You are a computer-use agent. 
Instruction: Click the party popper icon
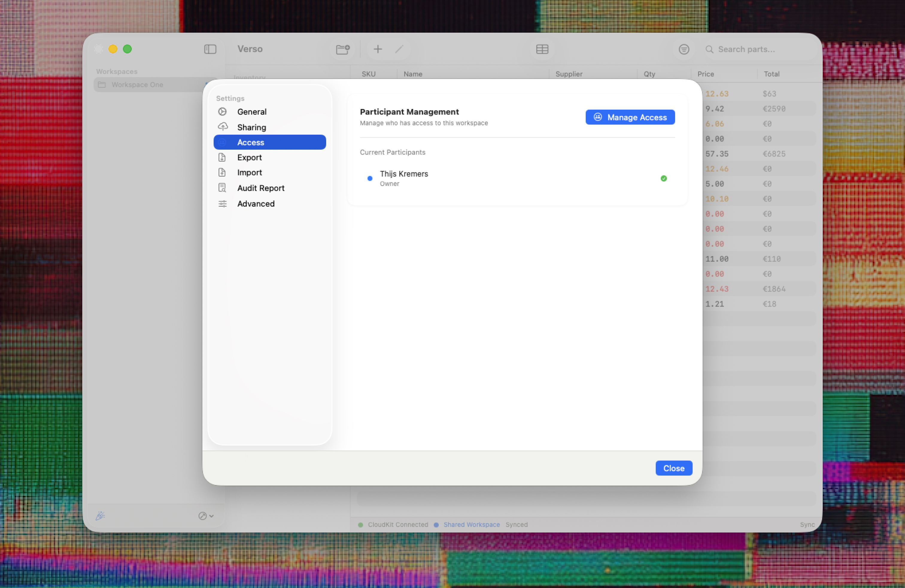click(100, 516)
